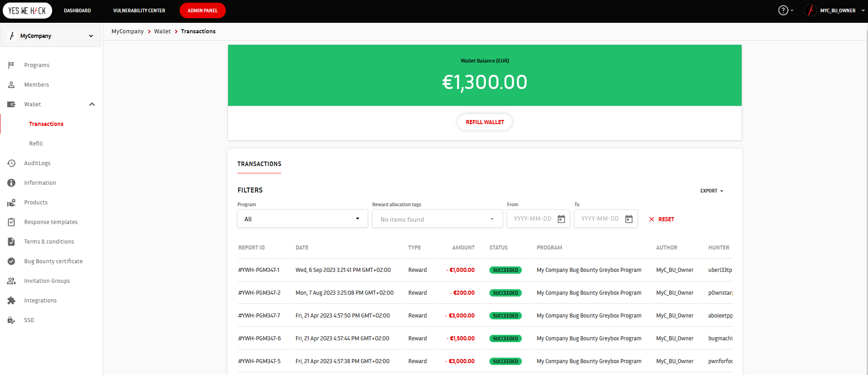Click report ID #YWH-PGM347-6
The height and width of the screenshot is (375, 868).
click(259, 339)
